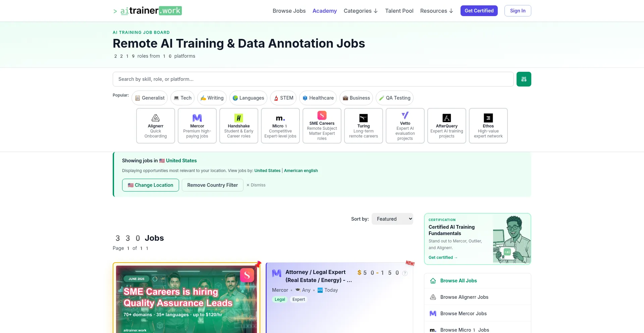Click the Change Location button

[151, 185]
